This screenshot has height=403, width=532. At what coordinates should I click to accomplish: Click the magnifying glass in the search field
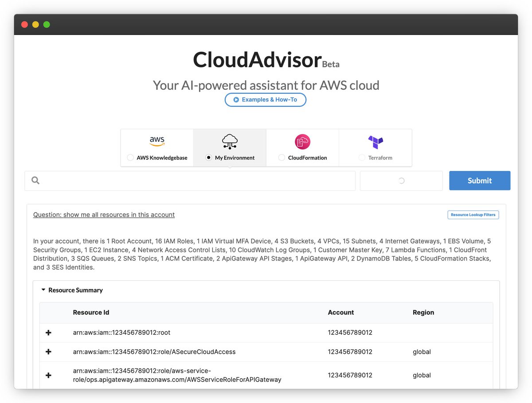[35, 180]
